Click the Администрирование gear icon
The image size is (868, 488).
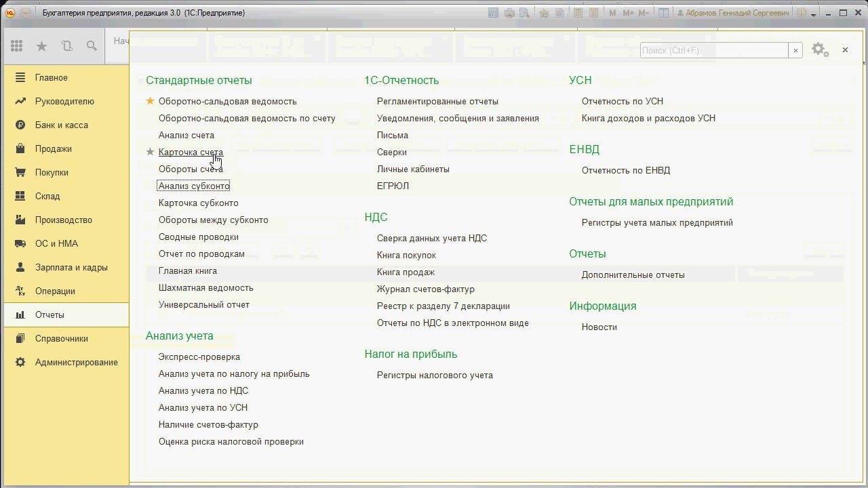[20, 362]
